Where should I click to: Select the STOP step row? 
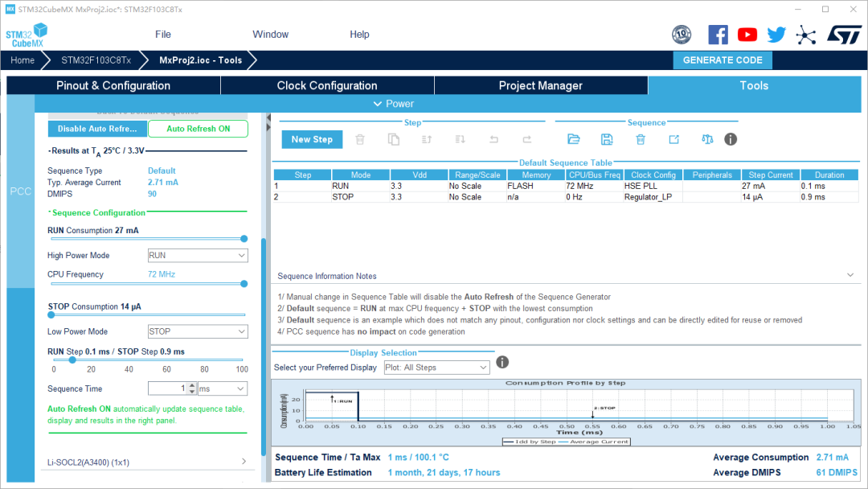click(x=566, y=196)
